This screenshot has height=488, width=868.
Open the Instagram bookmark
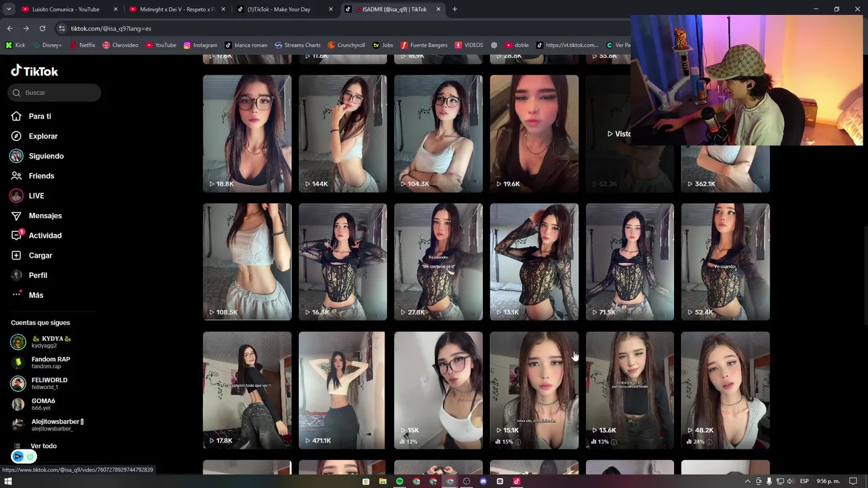coord(200,45)
